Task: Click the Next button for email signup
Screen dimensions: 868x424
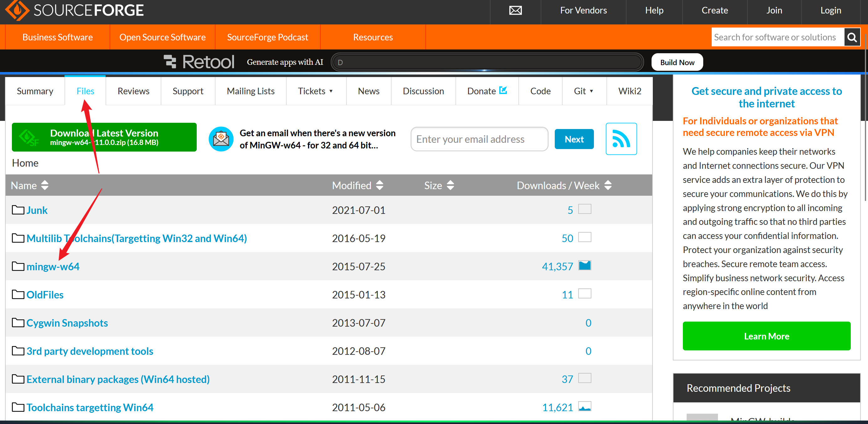Action: (x=574, y=139)
